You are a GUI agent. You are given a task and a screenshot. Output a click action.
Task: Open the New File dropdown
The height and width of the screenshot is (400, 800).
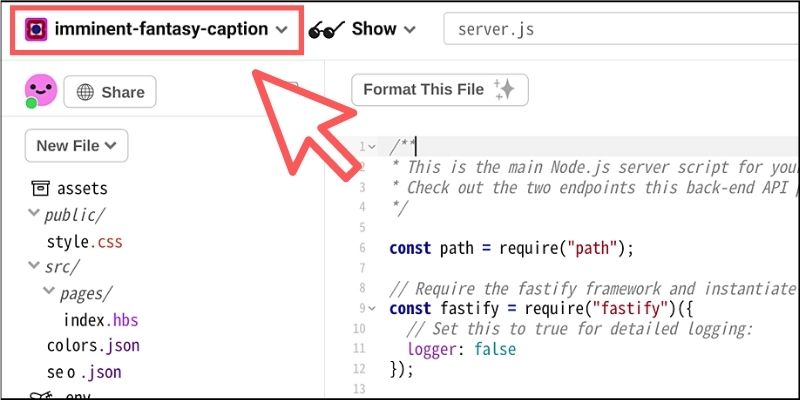click(x=77, y=145)
